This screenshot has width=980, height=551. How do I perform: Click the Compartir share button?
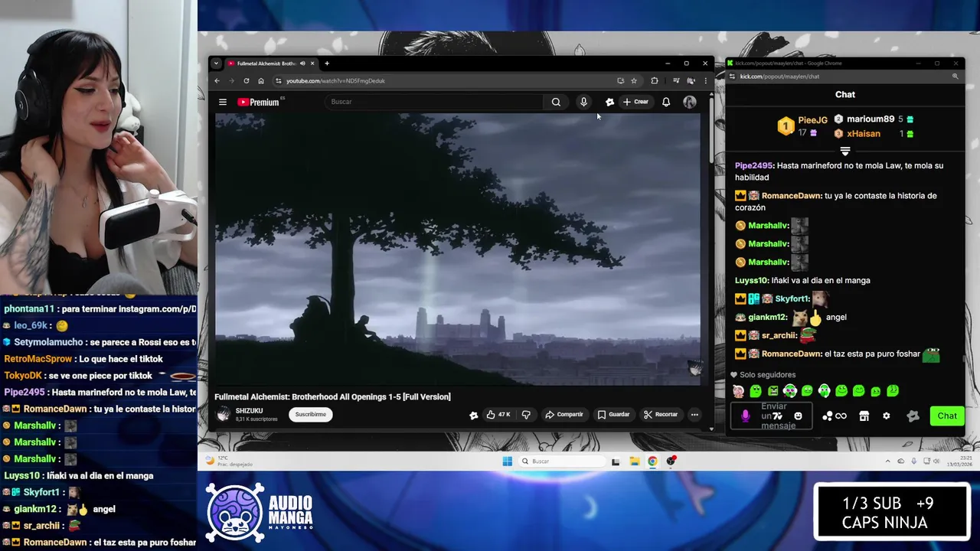pyautogui.click(x=564, y=414)
